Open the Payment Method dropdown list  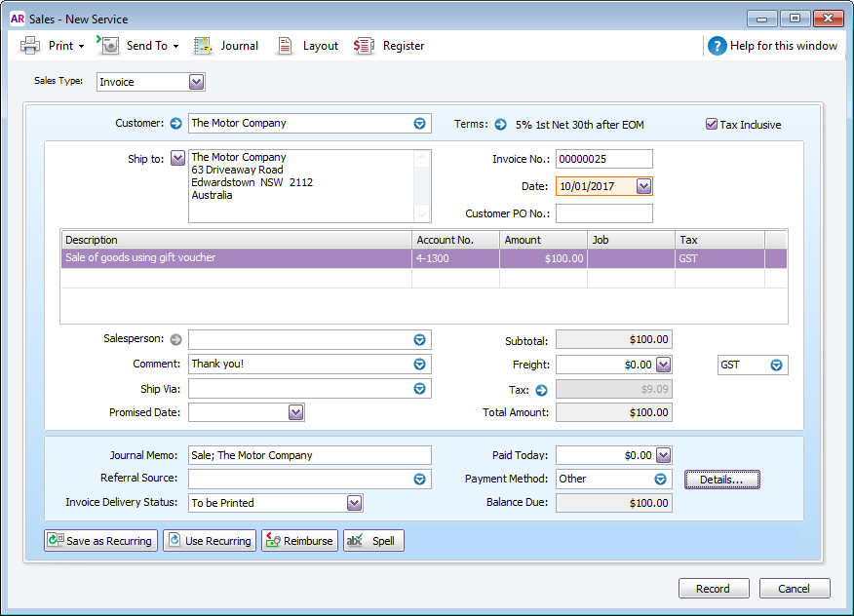click(x=660, y=479)
